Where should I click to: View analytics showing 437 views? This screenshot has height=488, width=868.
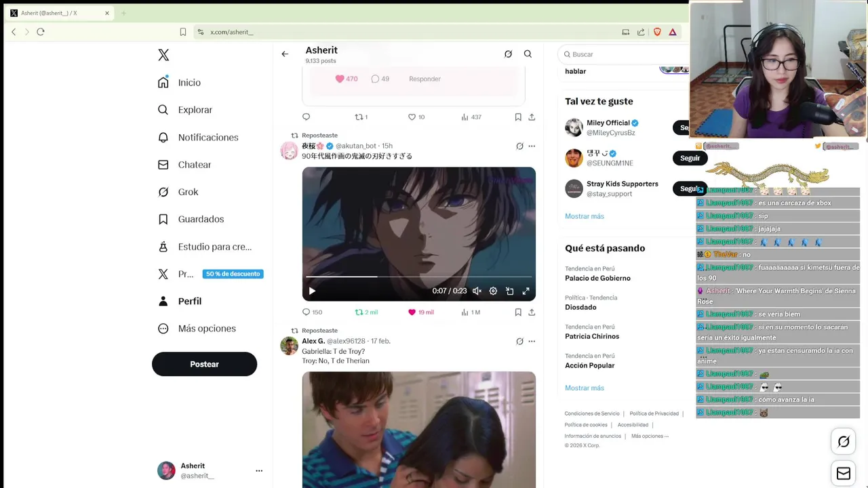pyautogui.click(x=471, y=117)
